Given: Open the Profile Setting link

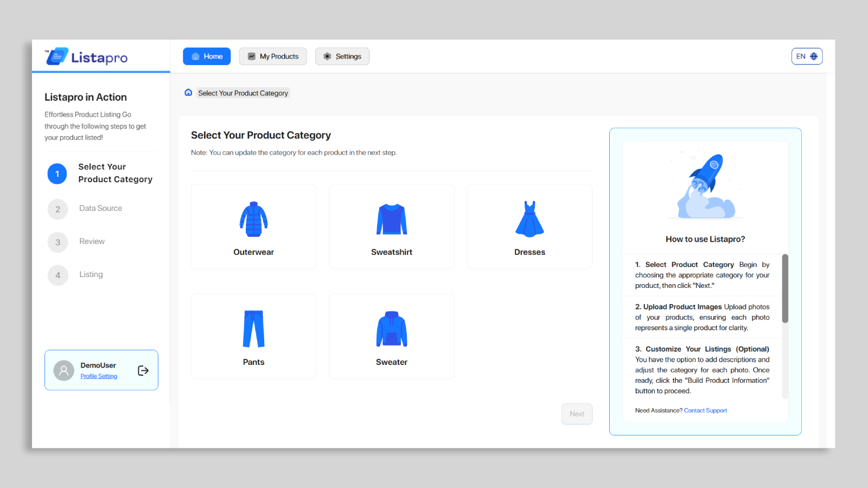Looking at the screenshot, I should coord(99,376).
